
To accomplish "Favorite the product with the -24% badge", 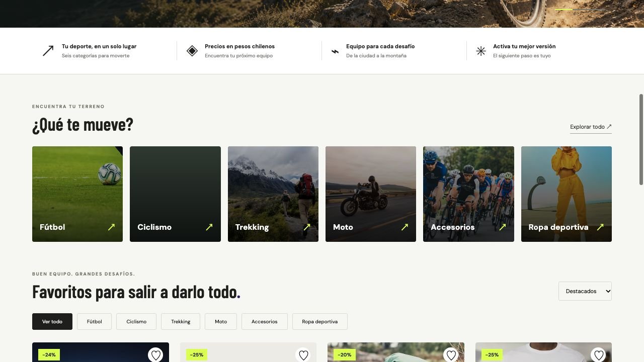I will pyautogui.click(x=155, y=355).
